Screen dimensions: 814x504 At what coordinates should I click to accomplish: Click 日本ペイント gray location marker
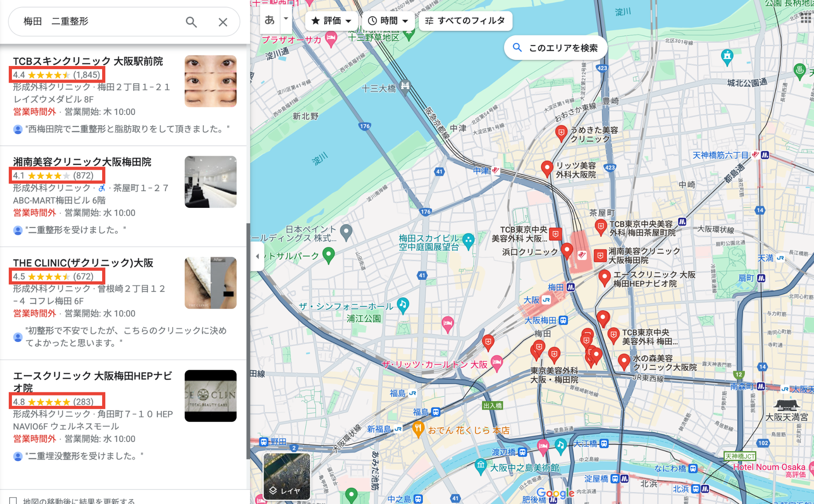[x=346, y=232]
